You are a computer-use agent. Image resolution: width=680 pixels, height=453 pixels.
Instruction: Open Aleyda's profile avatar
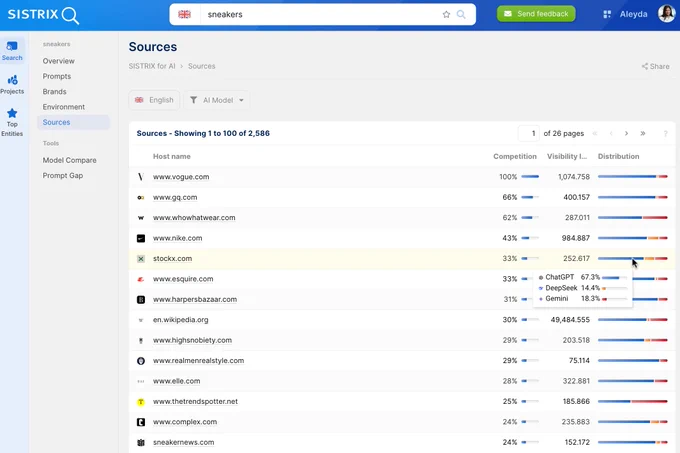pyautogui.click(x=667, y=14)
